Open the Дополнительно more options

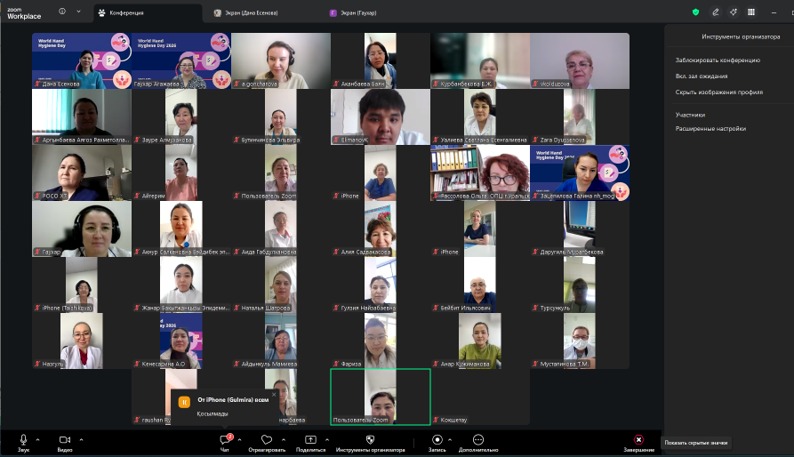coord(478,440)
